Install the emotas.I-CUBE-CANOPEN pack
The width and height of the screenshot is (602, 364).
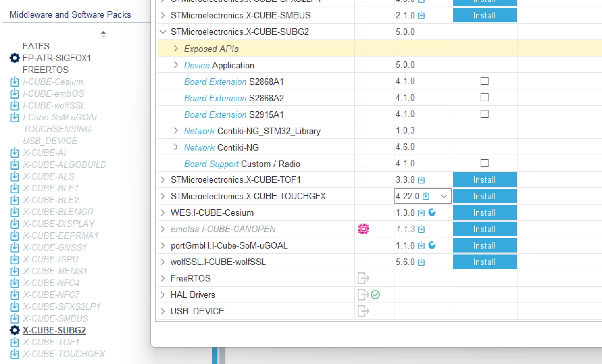click(485, 229)
